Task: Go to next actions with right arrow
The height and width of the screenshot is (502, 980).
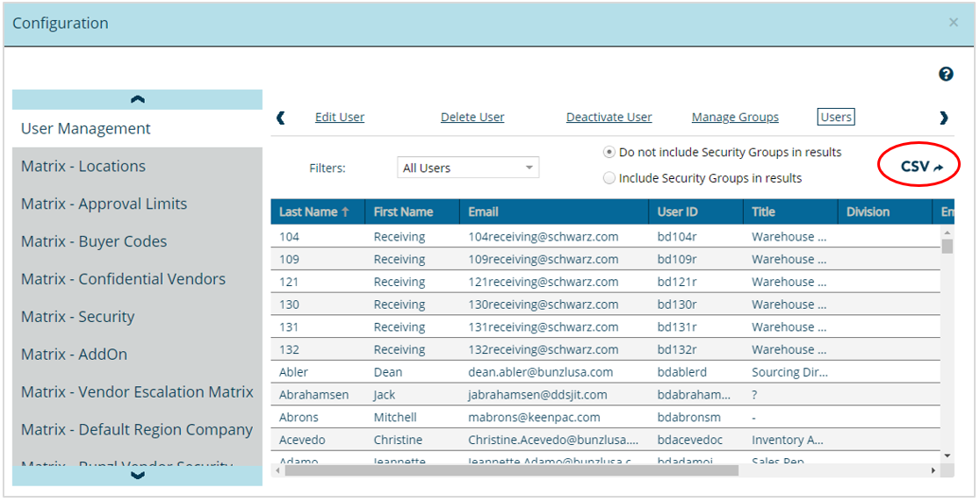Action: coord(944,118)
